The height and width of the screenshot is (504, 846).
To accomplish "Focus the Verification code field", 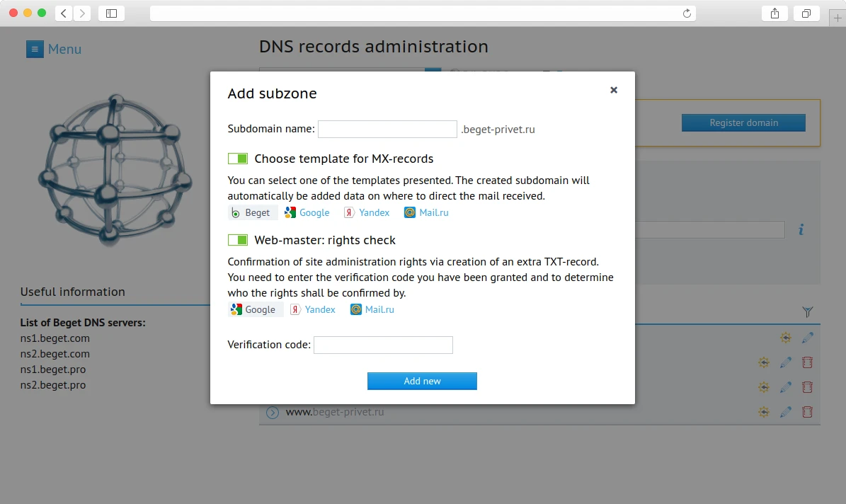I will [383, 345].
